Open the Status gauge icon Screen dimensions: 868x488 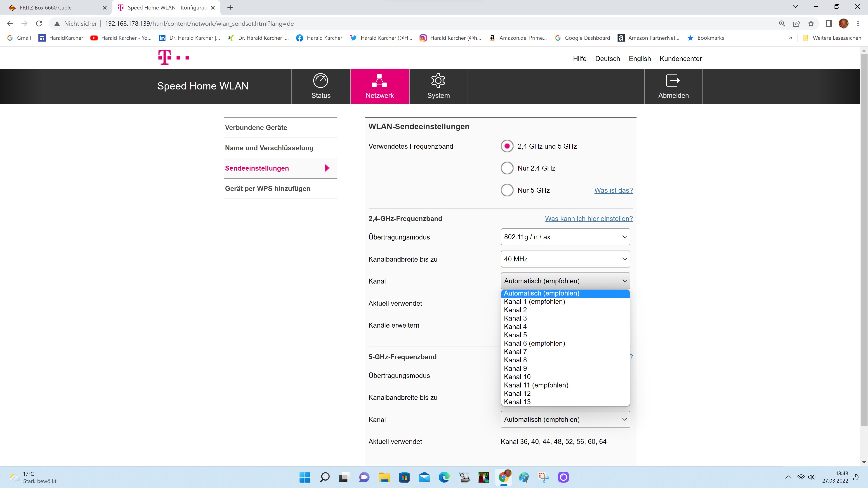(321, 81)
